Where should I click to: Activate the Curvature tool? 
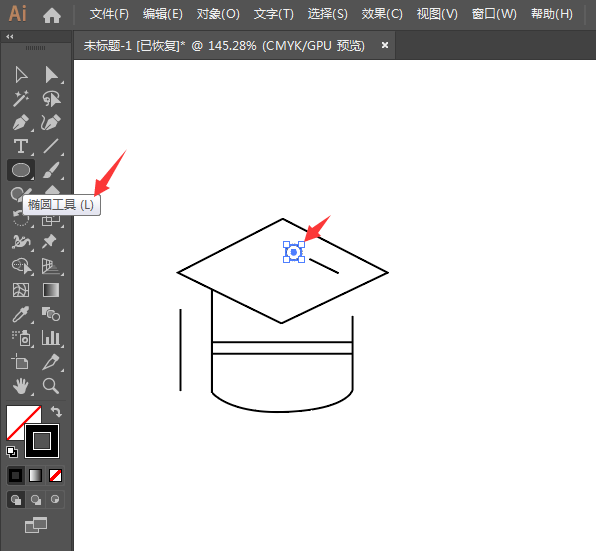51,122
